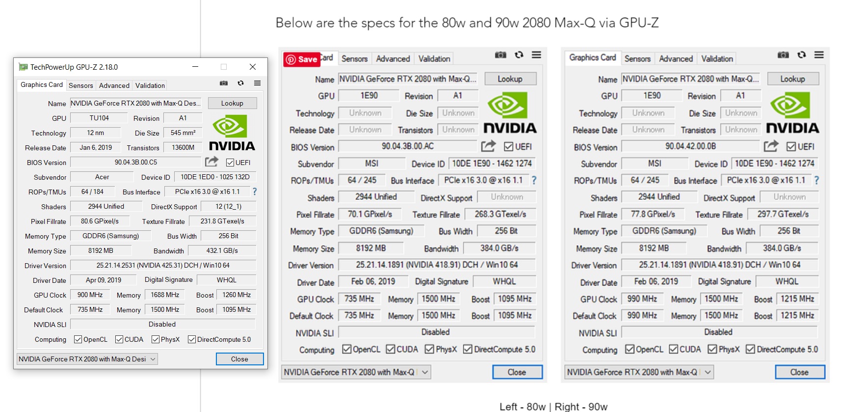The height and width of the screenshot is (412, 868).
Task: Switch to the Sensors tab in the Acer GPU-Z window
Action: coord(81,85)
